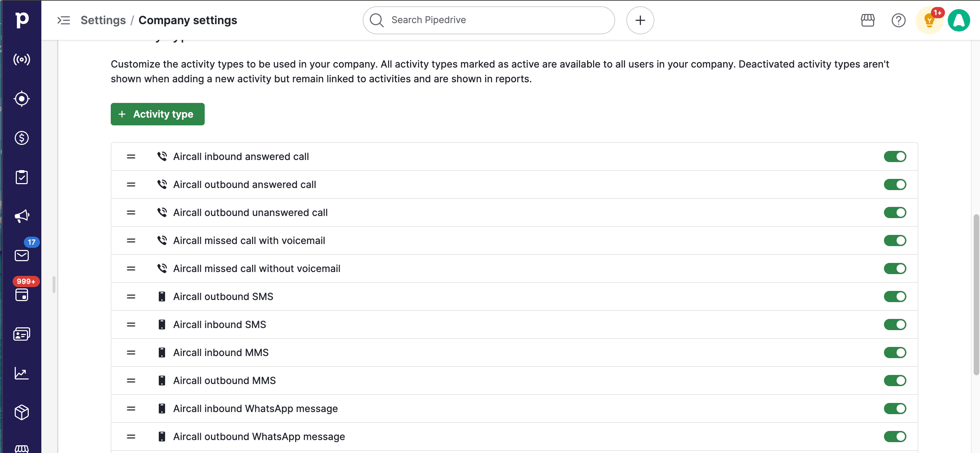Disable Aircall inbound answered call toggle
The image size is (980, 453).
(894, 156)
